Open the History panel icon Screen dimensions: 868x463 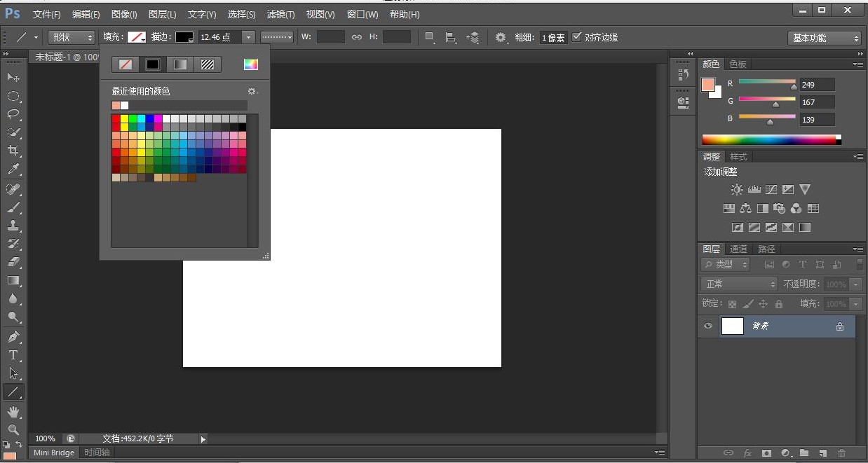coord(683,74)
